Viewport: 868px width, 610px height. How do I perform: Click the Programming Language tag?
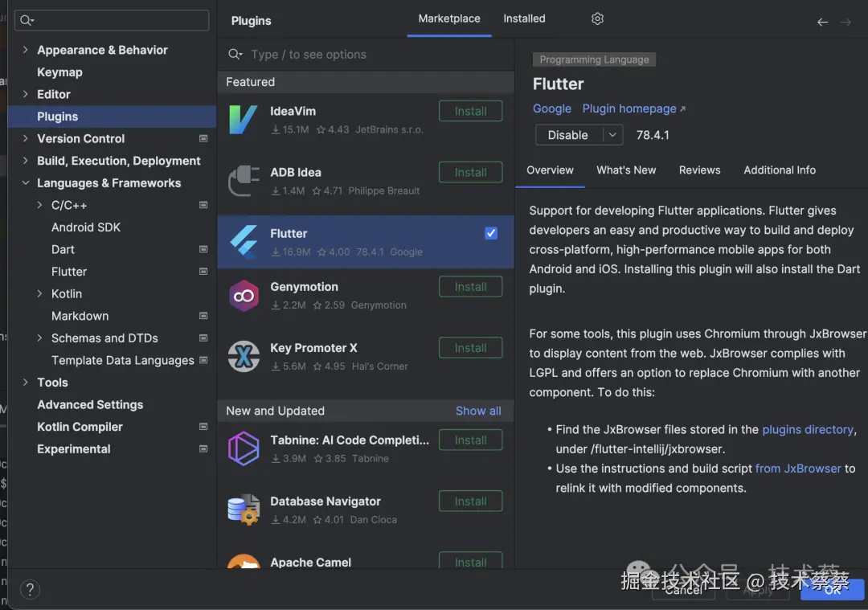(594, 59)
